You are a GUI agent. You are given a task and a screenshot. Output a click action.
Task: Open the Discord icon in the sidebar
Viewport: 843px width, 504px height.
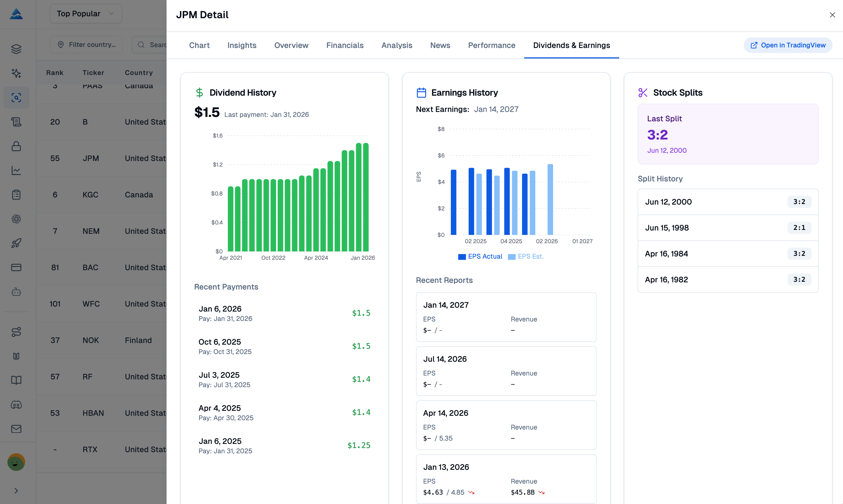pos(16,405)
